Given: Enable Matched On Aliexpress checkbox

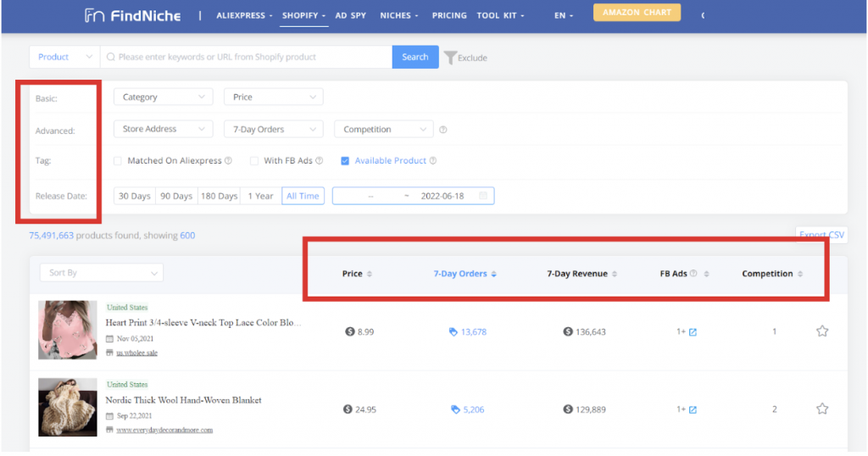Looking at the screenshot, I should tap(117, 161).
